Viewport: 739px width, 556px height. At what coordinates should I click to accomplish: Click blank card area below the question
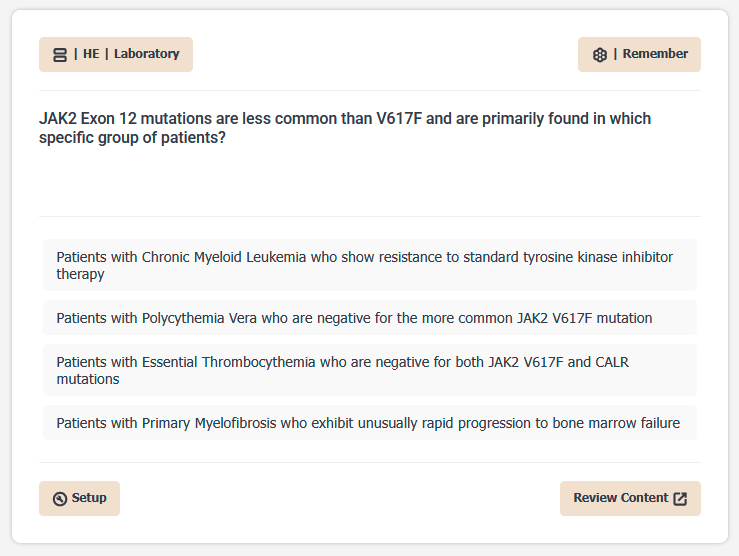(369, 185)
